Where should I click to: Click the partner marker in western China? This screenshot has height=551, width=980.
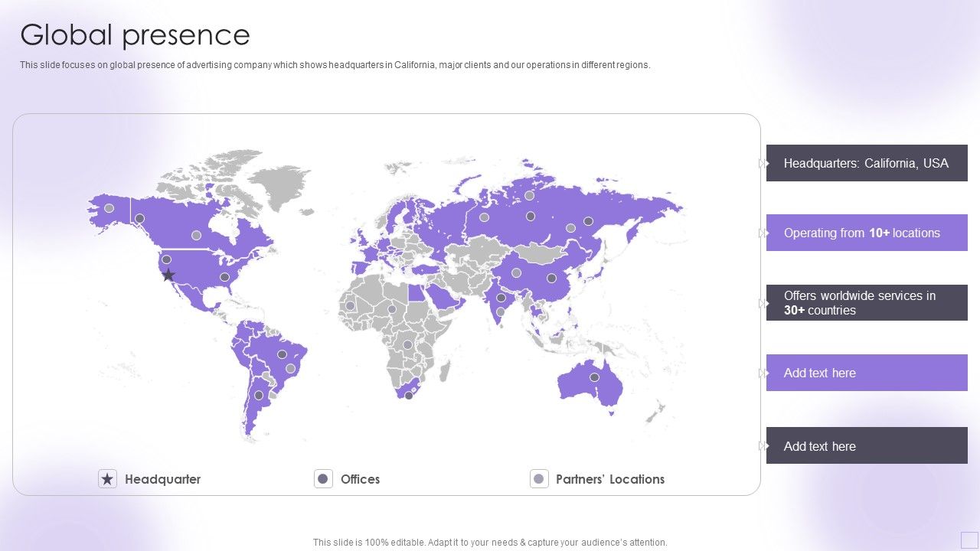516,272
